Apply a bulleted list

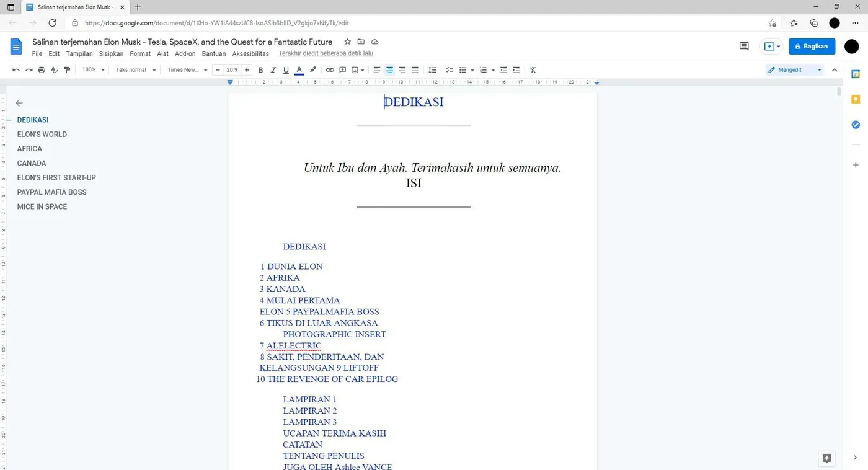[463, 70]
